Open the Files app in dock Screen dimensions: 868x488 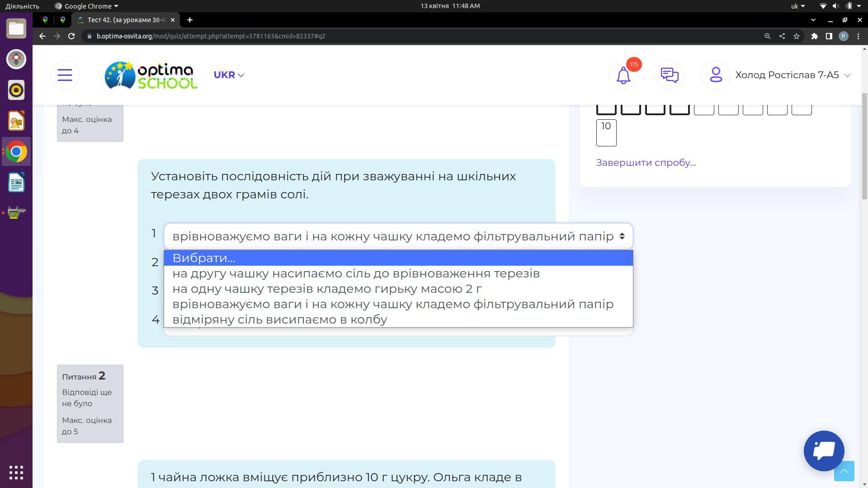[16, 28]
